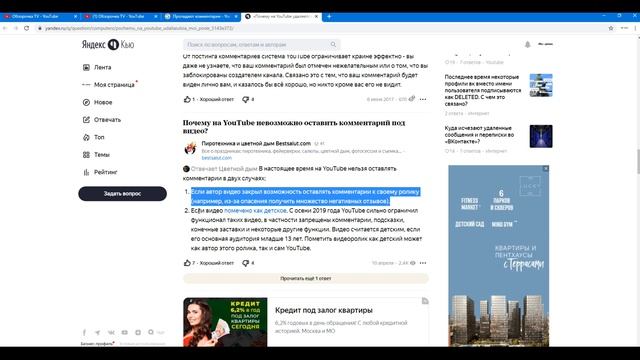Open the three-dot menu of the Bestsalut answer
The image size is (640, 360).
coord(423,263)
